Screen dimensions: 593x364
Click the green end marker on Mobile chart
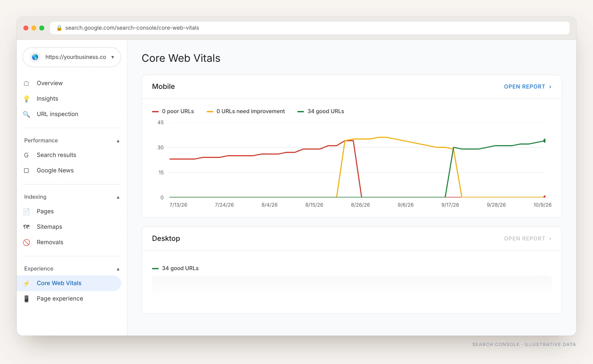tap(544, 141)
